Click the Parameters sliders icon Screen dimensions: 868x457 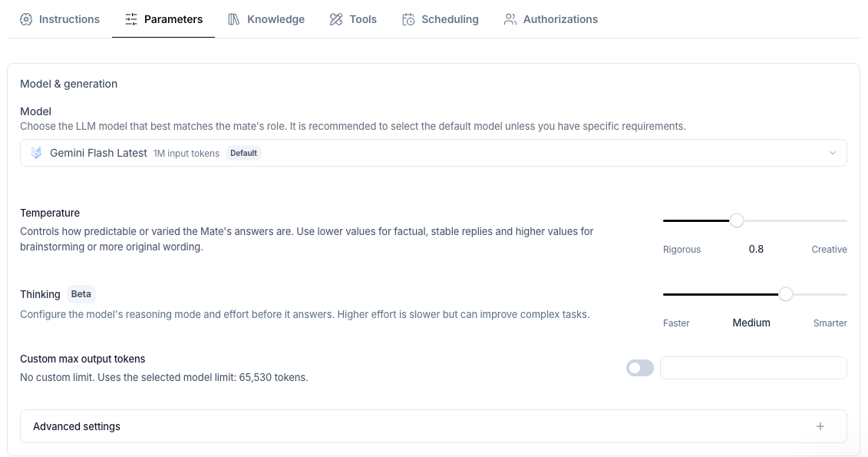click(131, 19)
